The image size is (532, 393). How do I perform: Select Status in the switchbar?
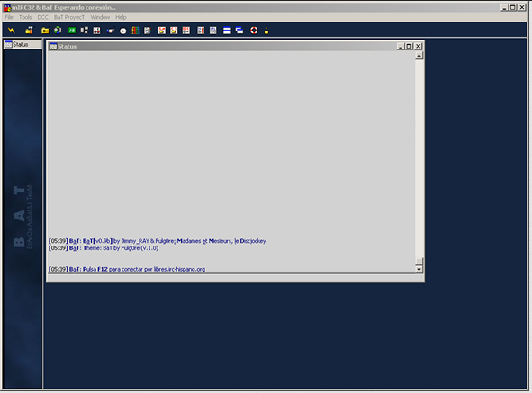coord(23,44)
